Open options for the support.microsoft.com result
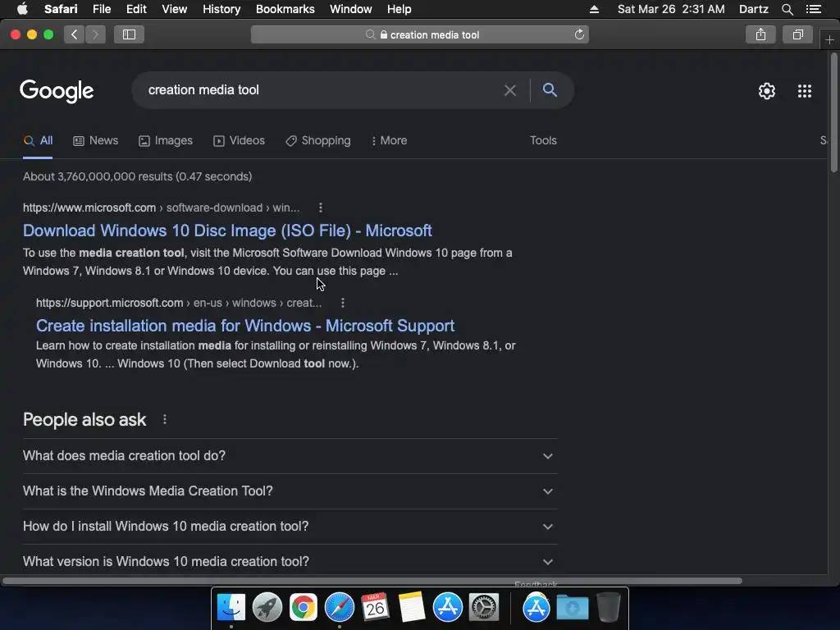840x630 pixels. pos(343,304)
